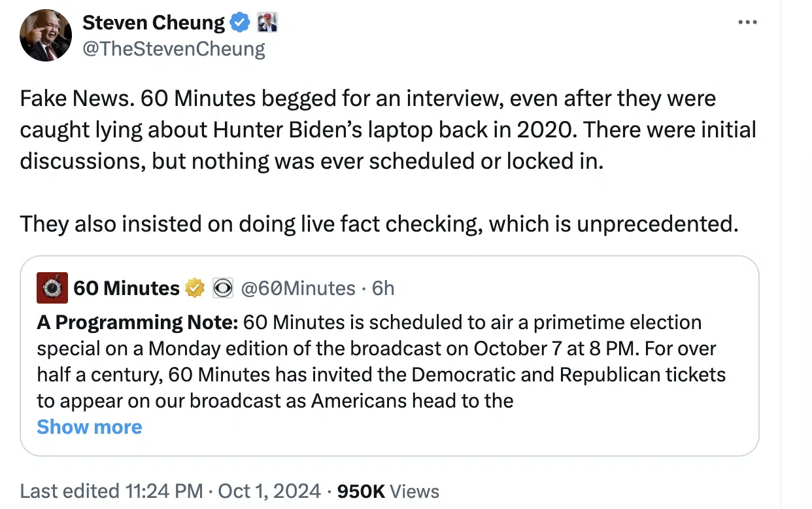Screen dimensions: 812x509
Task: Open the tweet's three-dot more options menu
Action: click(x=747, y=22)
